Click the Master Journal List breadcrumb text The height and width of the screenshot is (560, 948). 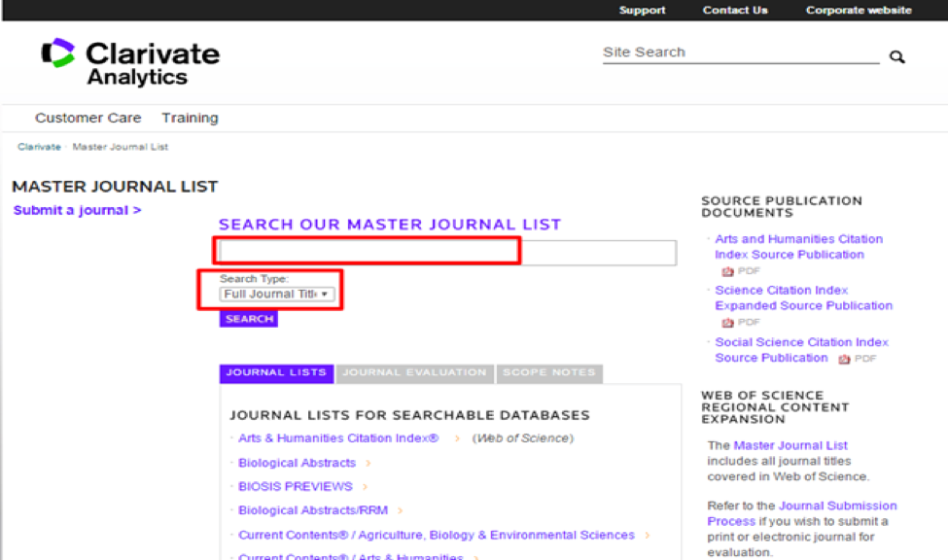[121, 147]
